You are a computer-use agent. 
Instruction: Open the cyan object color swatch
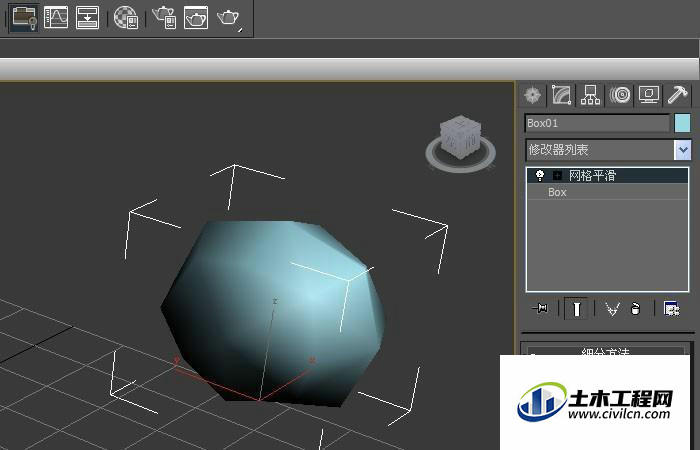tap(682, 123)
